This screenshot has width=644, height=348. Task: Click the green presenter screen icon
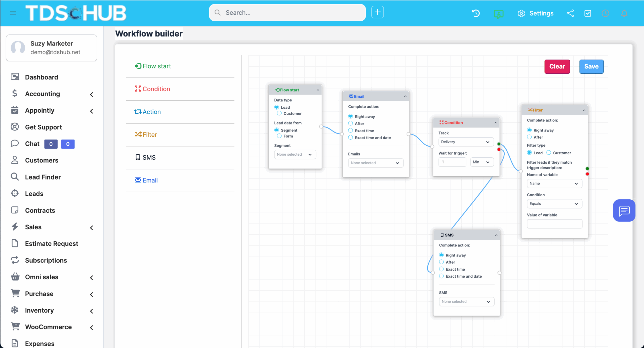tap(498, 14)
